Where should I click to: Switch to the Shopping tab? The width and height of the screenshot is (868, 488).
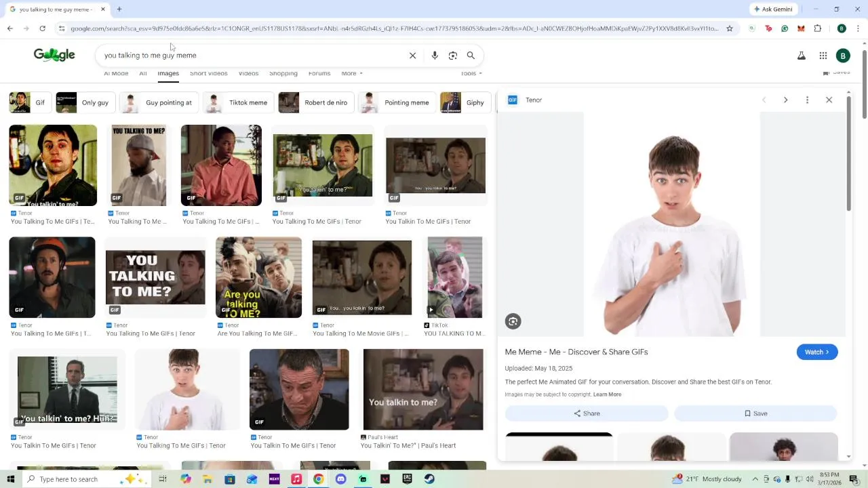283,73
